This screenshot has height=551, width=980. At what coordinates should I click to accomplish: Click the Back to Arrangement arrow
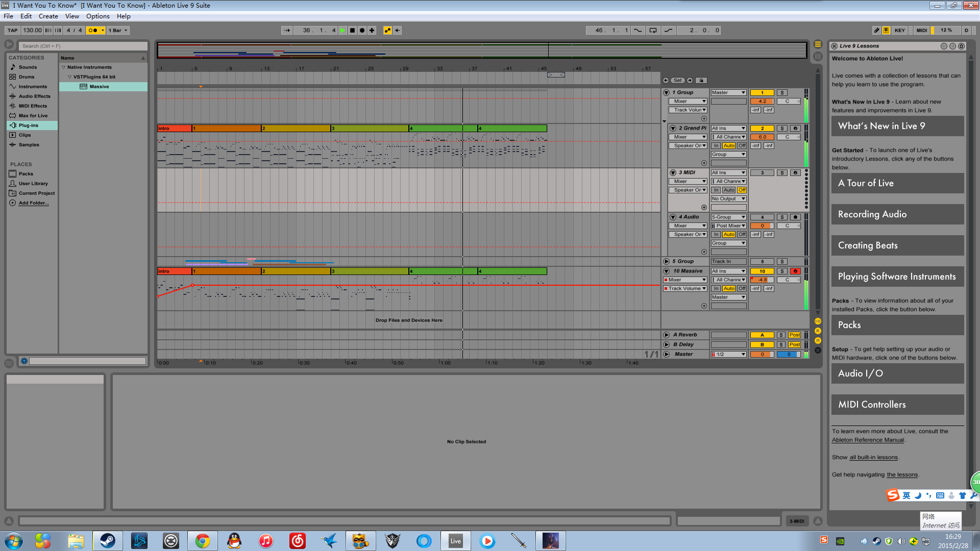[398, 30]
